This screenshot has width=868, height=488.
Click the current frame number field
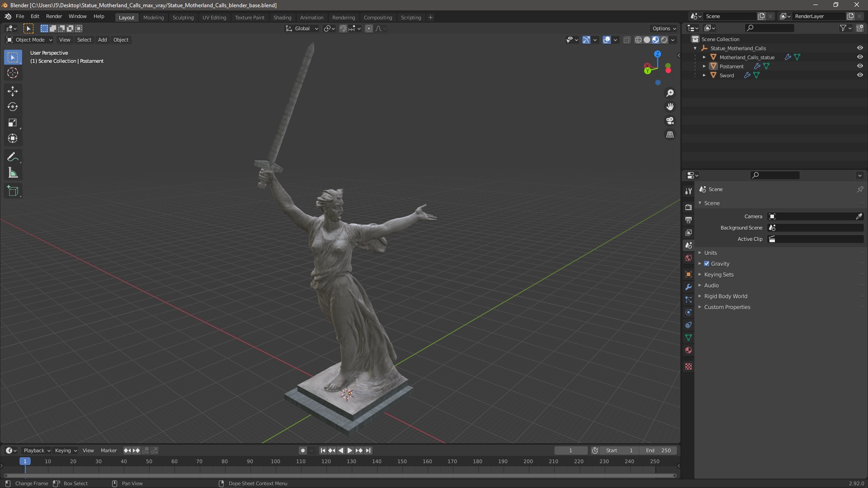(x=571, y=450)
